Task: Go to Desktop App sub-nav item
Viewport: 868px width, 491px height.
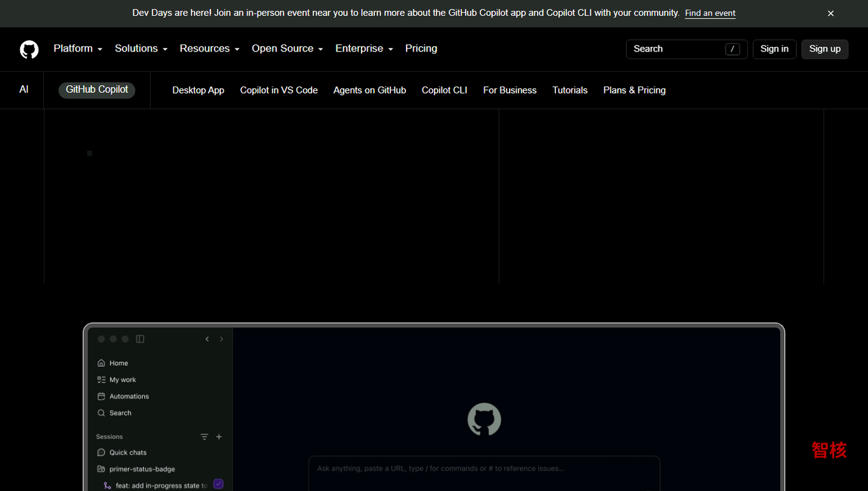Action: [x=198, y=90]
